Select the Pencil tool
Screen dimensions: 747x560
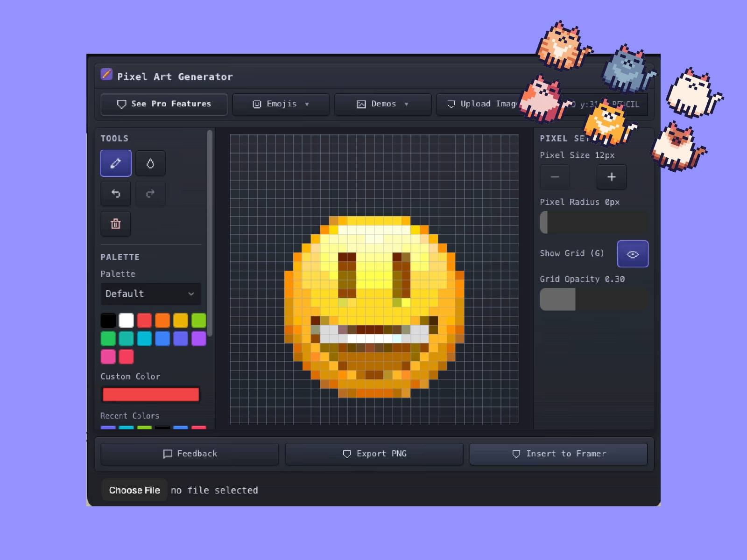pos(115,163)
